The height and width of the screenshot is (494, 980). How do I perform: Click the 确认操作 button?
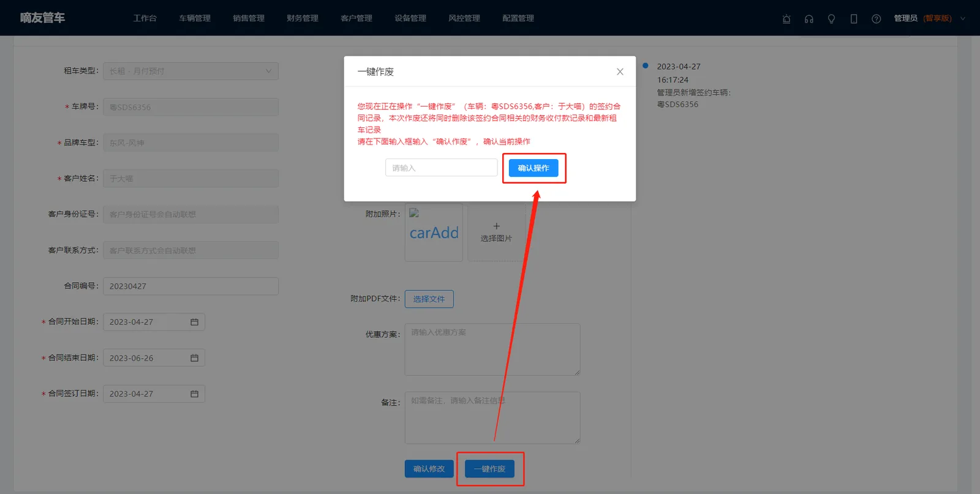[533, 168]
